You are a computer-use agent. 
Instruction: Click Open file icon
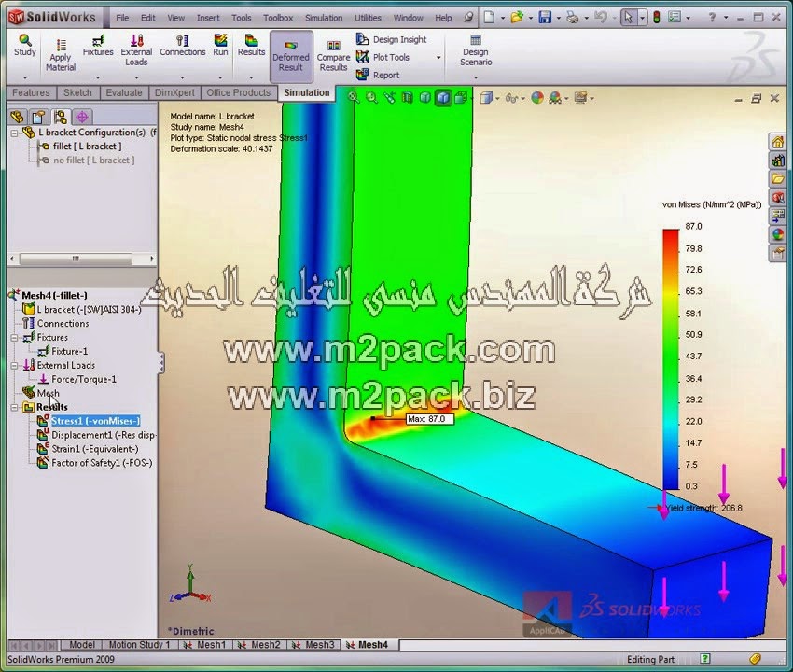click(516, 17)
